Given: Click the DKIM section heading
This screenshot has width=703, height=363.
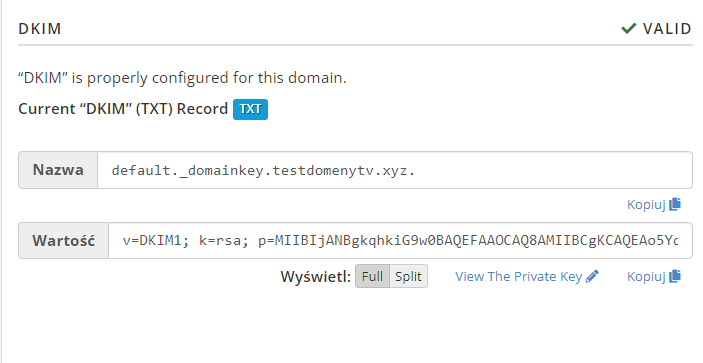Looking at the screenshot, I should 39,29.
